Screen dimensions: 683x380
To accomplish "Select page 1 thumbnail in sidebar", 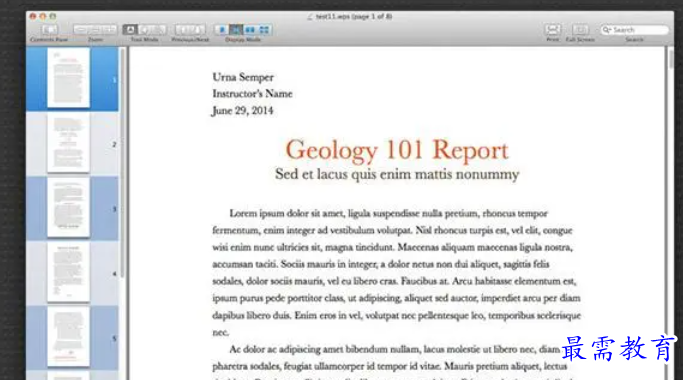I will tap(68, 78).
